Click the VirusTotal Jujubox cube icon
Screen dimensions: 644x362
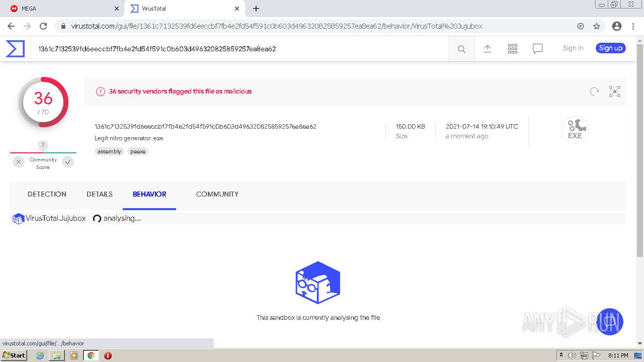(19, 219)
